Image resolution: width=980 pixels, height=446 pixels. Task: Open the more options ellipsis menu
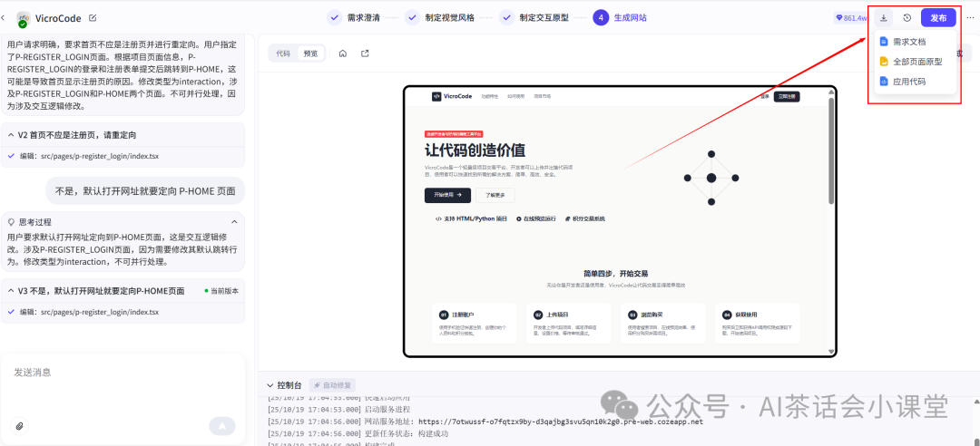pos(970,18)
